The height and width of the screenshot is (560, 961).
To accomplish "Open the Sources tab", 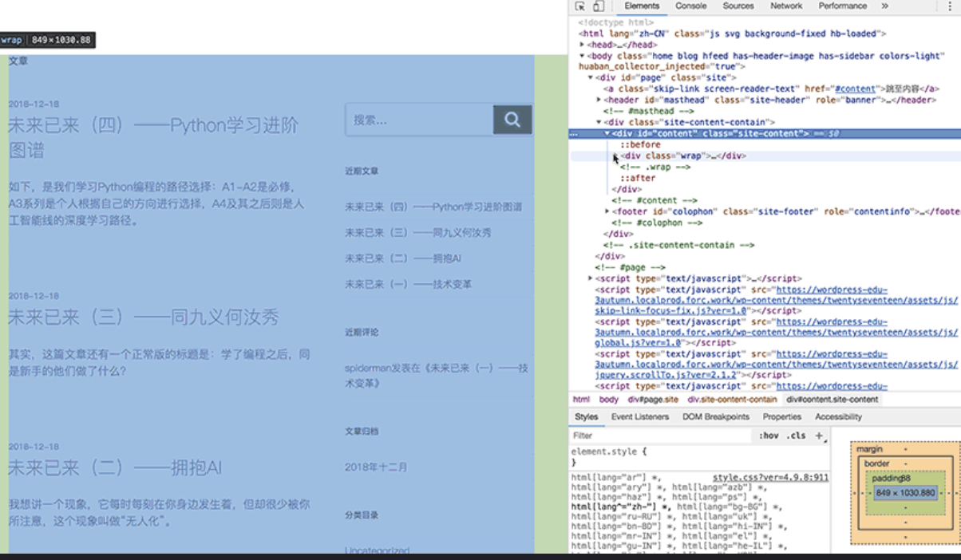I will click(x=738, y=6).
